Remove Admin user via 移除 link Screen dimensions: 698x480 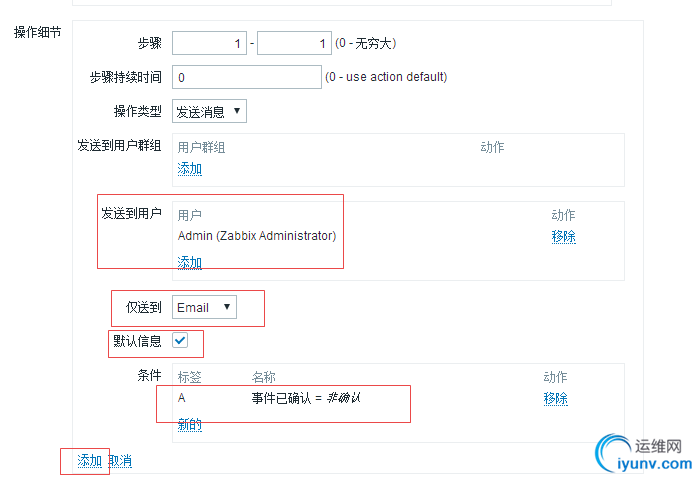click(563, 236)
